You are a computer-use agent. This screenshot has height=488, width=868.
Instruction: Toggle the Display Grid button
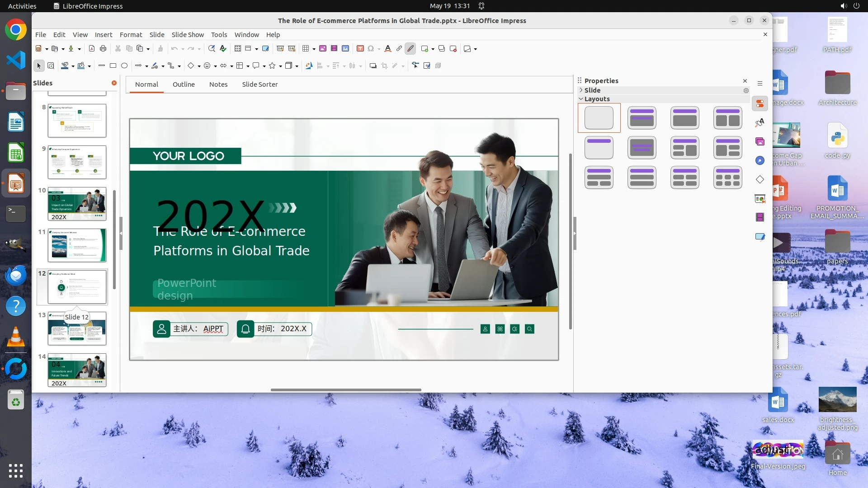[x=238, y=49]
